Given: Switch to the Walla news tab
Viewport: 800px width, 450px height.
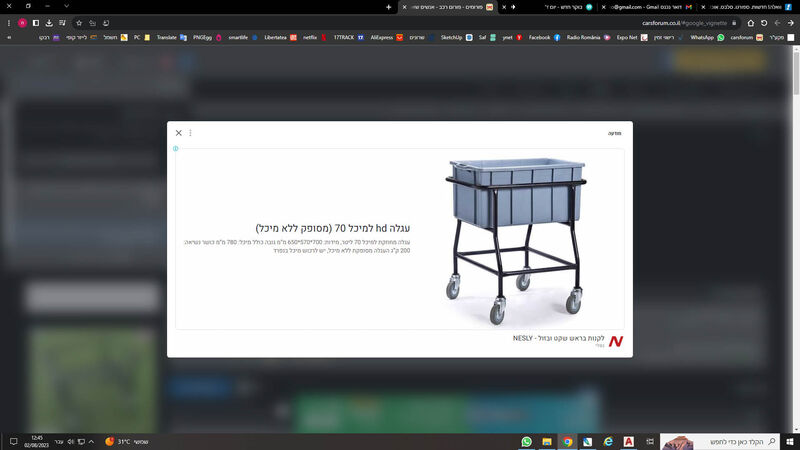Looking at the screenshot, I should tap(750, 7).
